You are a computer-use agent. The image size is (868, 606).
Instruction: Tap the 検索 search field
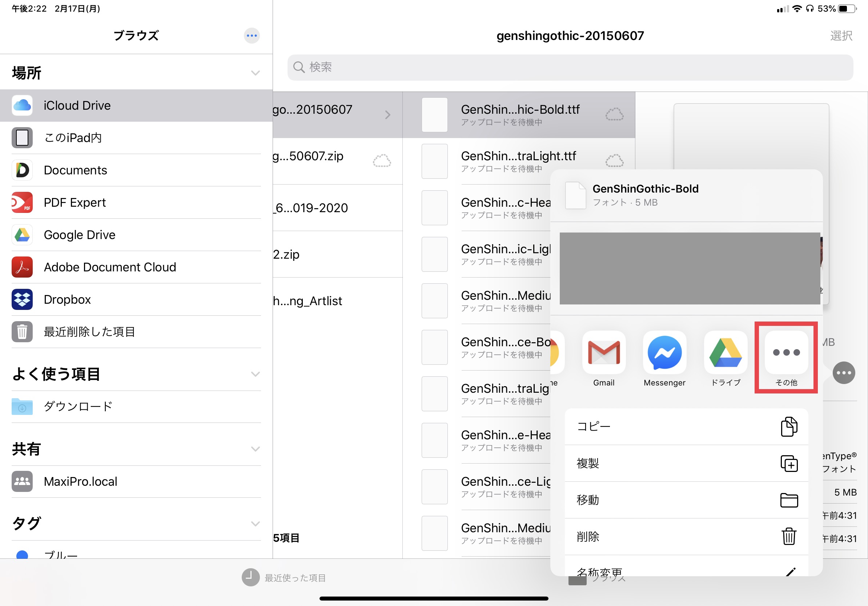click(570, 67)
